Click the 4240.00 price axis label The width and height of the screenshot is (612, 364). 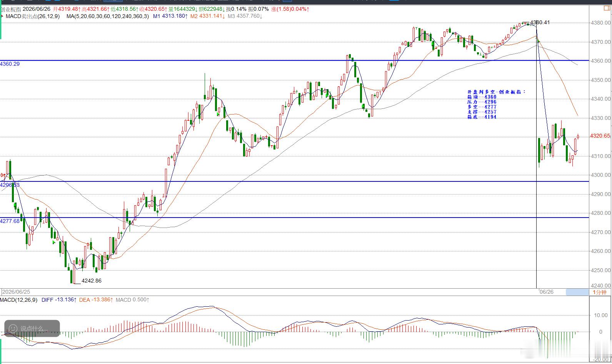[601, 286]
